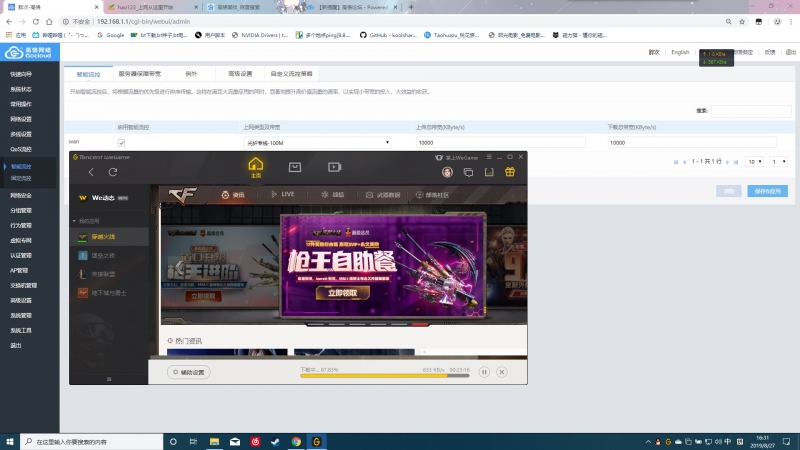This screenshot has height=450, width=800.
Task: Open the LIVE tab in CF page
Action: pos(283,194)
